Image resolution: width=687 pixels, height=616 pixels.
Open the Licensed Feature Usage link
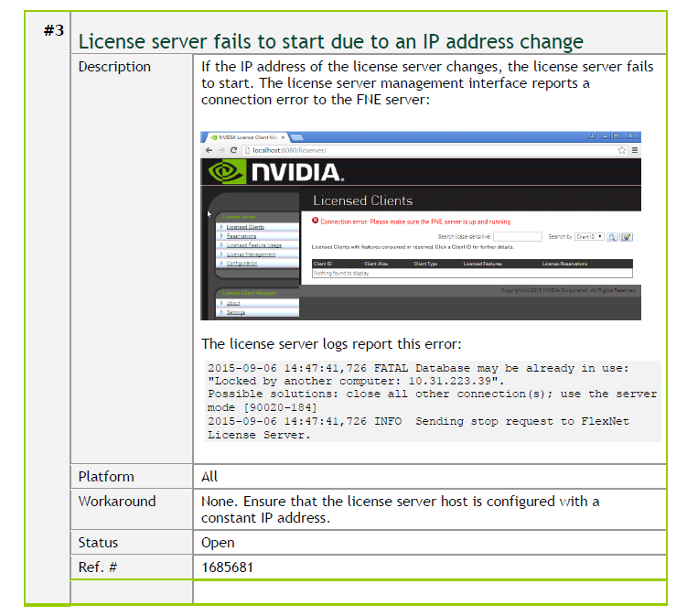254,245
